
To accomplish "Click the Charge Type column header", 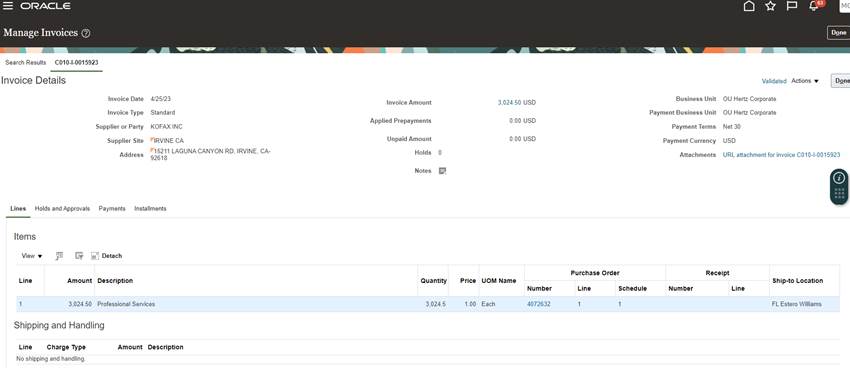I will [x=66, y=347].
